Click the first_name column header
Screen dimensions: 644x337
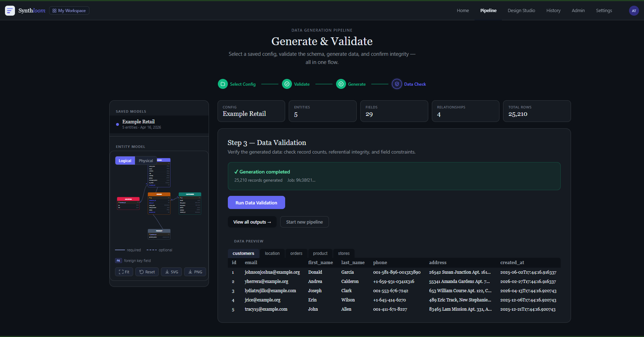(x=320, y=263)
